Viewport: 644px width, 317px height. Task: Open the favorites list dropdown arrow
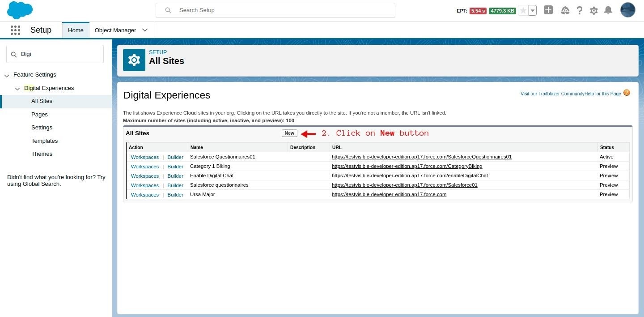(533, 10)
